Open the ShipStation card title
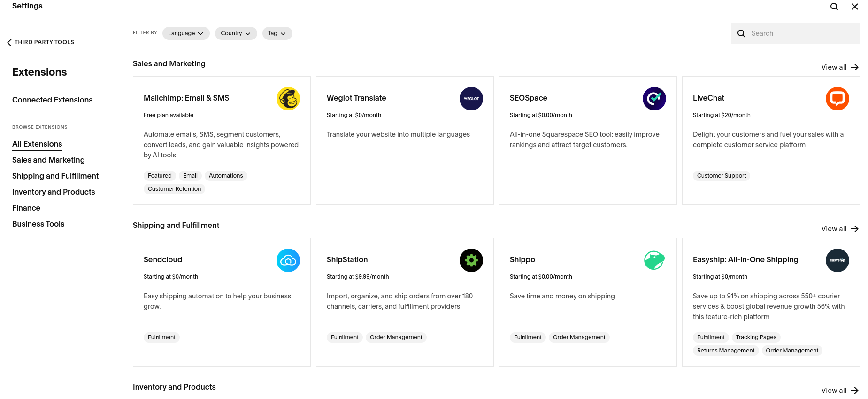The height and width of the screenshot is (399, 868). (x=347, y=259)
